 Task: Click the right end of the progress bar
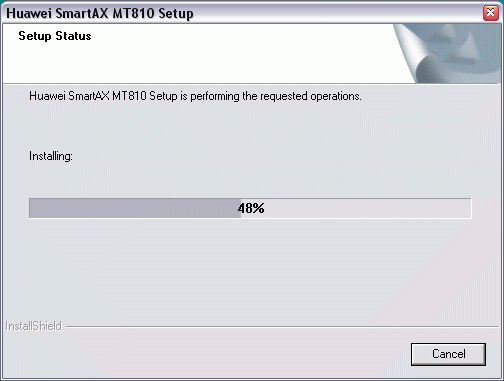click(x=468, y=208)
